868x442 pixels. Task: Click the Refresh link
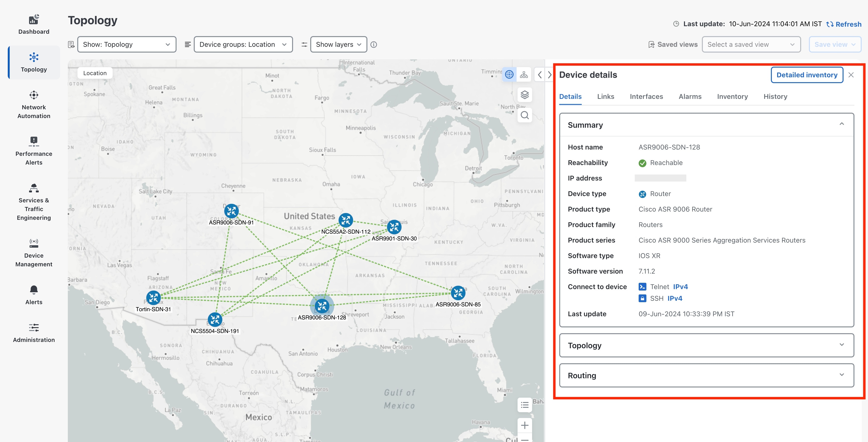pos(844,24)
